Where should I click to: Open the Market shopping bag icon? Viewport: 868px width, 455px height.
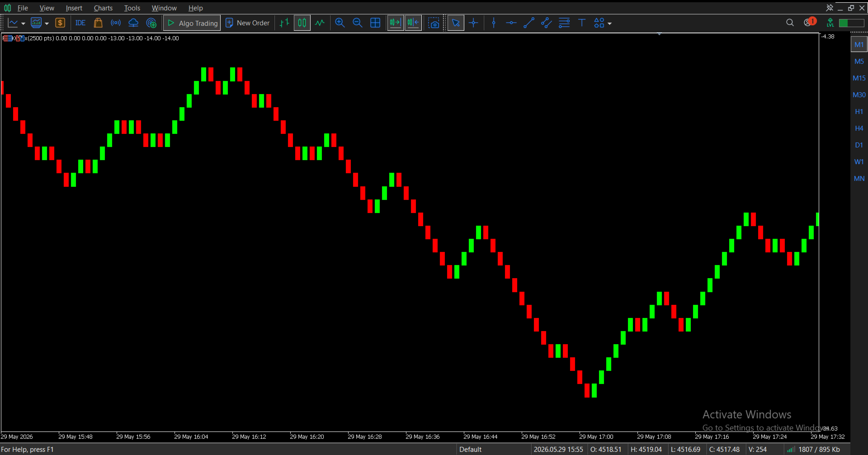pyautogui.click(x=98, y=23)
